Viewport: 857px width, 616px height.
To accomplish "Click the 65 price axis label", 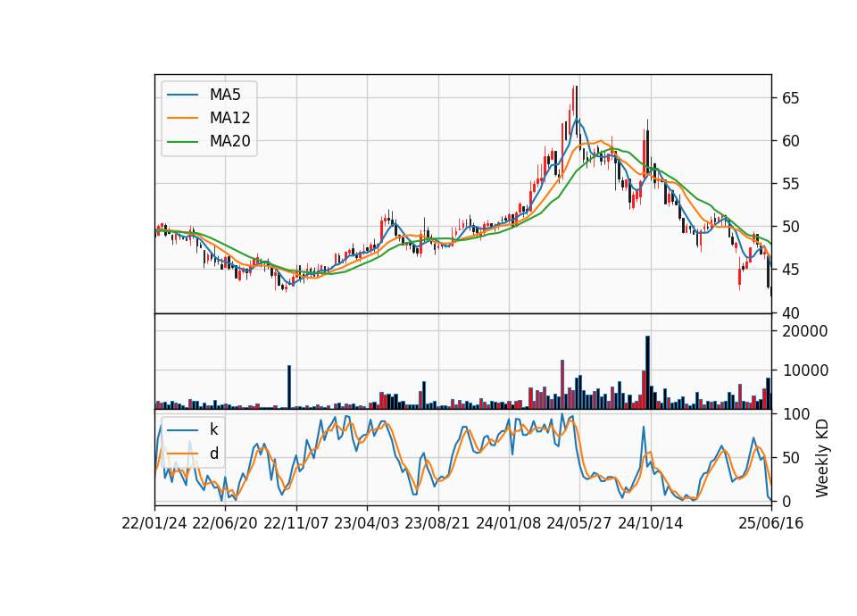I will click(x=790, y=98).
